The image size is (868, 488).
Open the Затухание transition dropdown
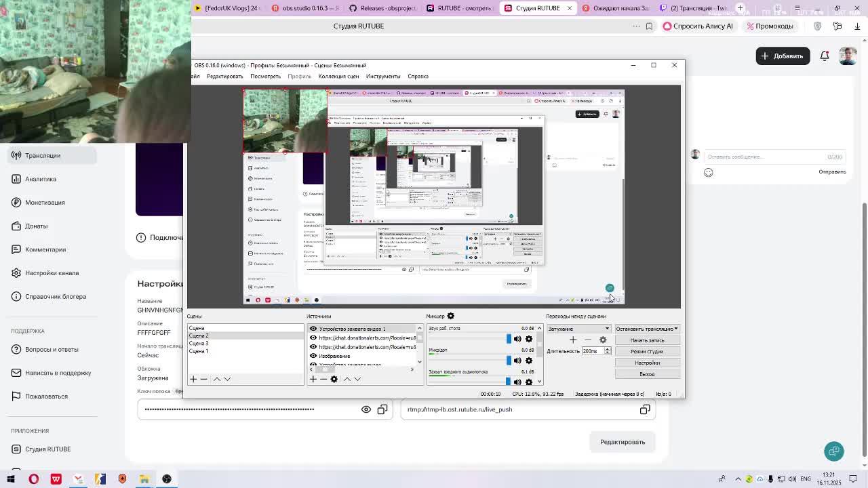click(578, 329)
